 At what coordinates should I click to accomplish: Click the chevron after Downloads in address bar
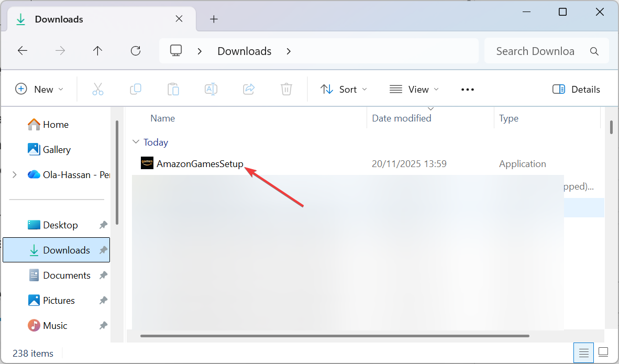point(289,51)
